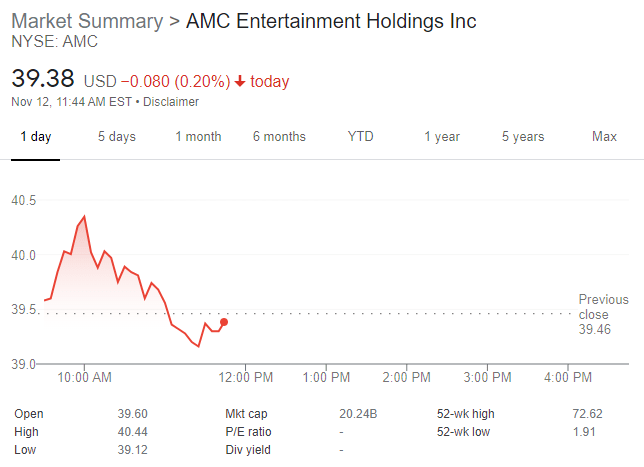The width and height of the screenshot is (644, 467).
Task: Select the YTD range tab
Action: [360, 137]
